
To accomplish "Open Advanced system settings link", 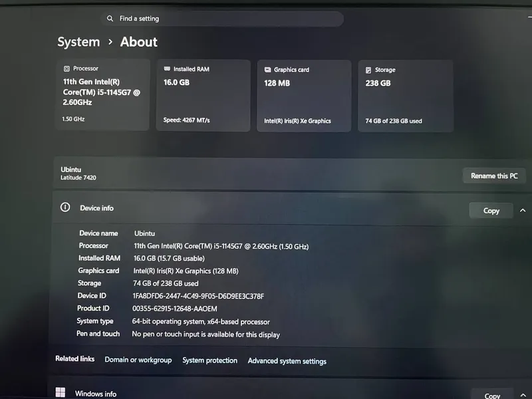I will (287, 361).
